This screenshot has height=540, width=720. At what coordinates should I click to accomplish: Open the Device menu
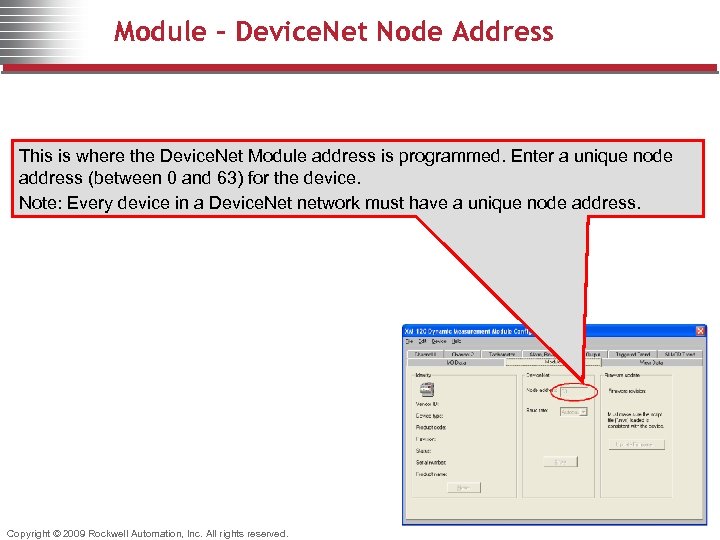[x=439, y=342]
